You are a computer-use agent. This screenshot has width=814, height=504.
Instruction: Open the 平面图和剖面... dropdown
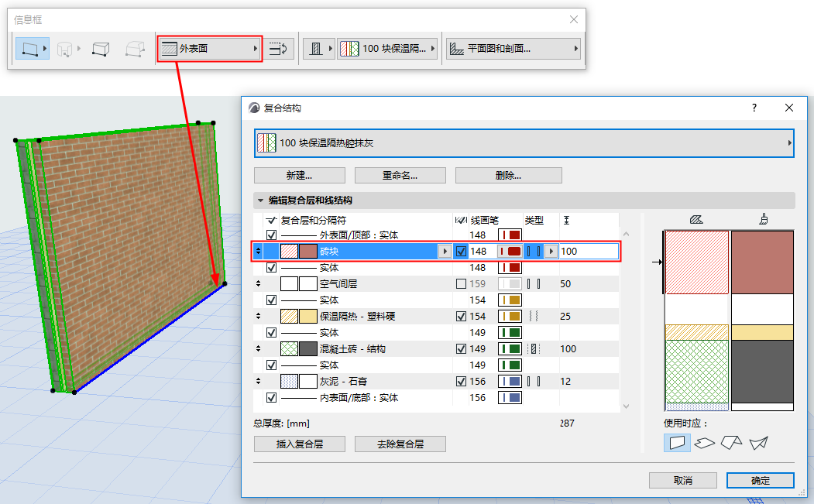coord(513,49)
